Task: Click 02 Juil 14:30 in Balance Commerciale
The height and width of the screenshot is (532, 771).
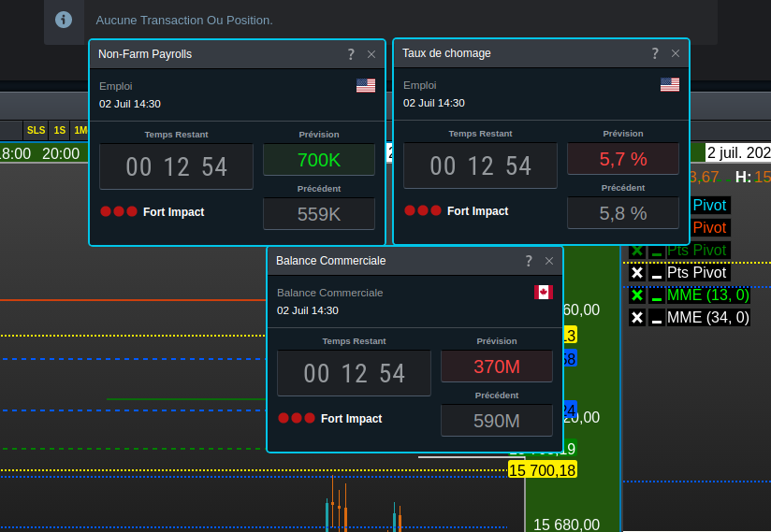Action: click(307, 310)
